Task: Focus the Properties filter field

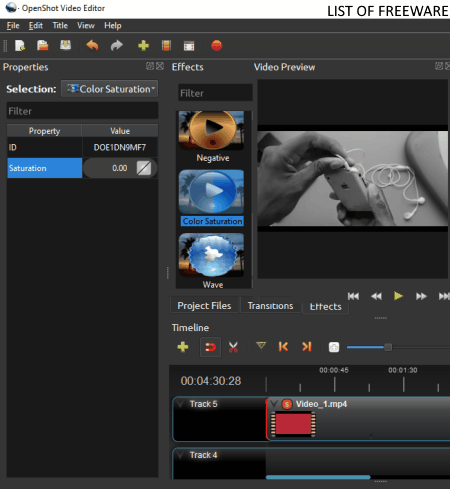Action: click(82, 111)
